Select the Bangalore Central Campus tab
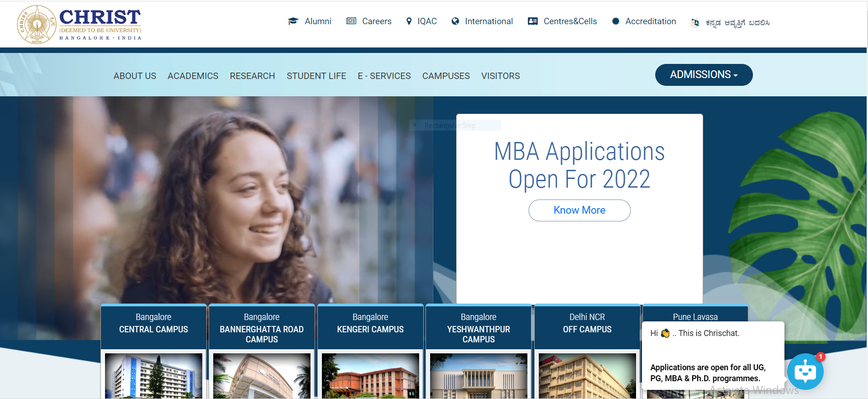The height and width of the screenshot is (399, 868). [153, 327]
